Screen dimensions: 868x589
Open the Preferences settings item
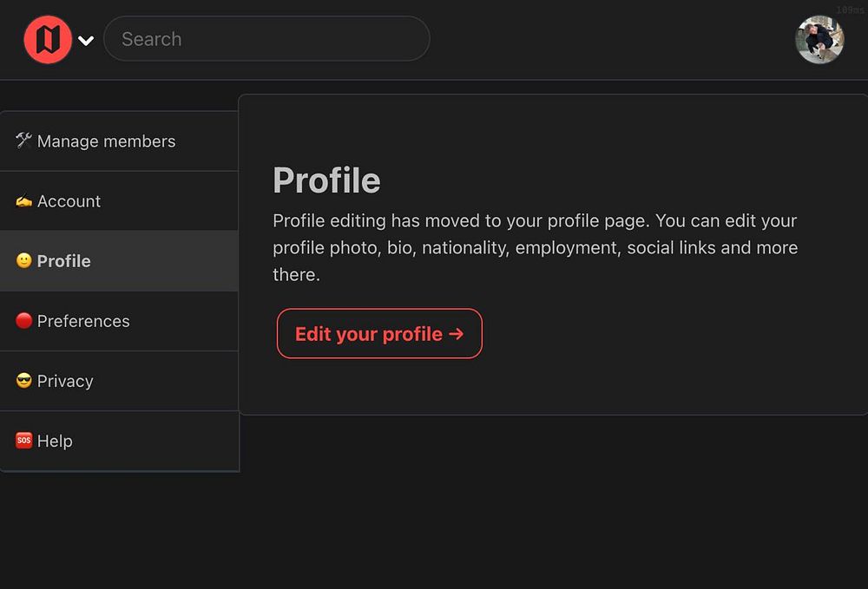click(83, 321)
